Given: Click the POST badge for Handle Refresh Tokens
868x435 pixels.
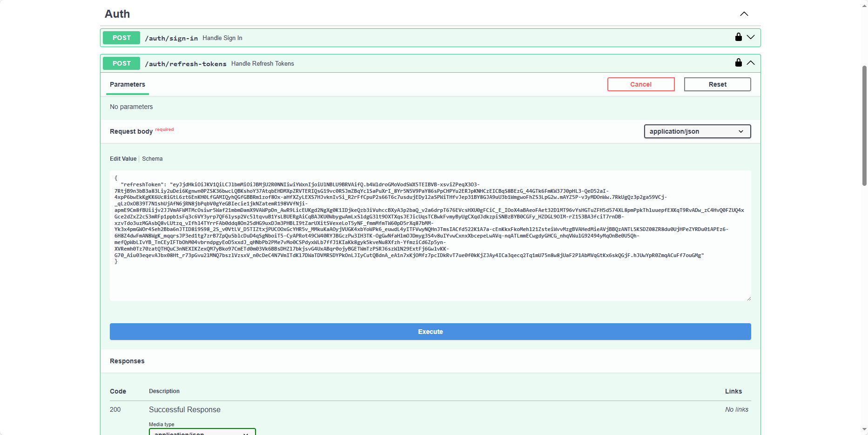Looking at the screenshot, I should pos(121,63).
